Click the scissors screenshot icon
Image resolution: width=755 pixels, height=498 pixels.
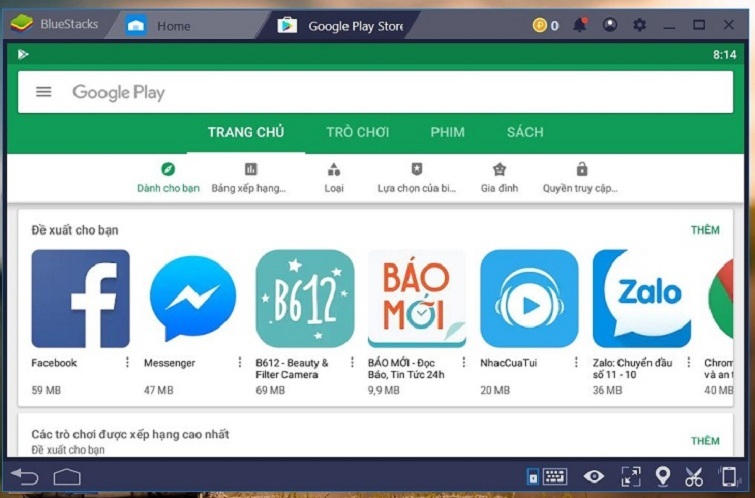pos(694,477)
